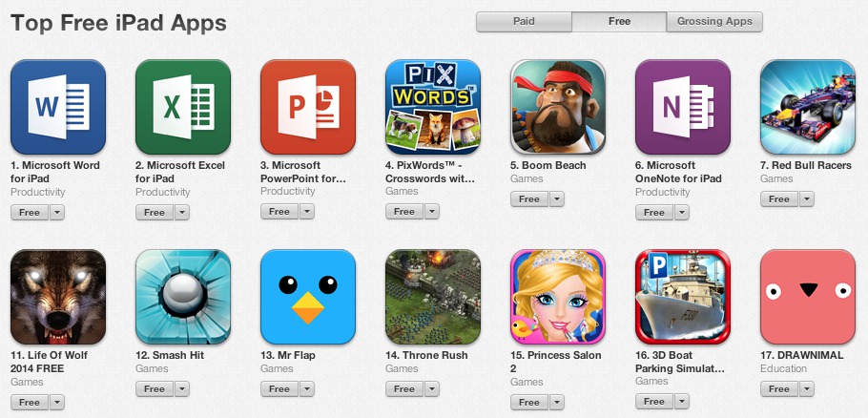
Task: Switch to the Paid apps tab
Action: (x=524, y=22)
